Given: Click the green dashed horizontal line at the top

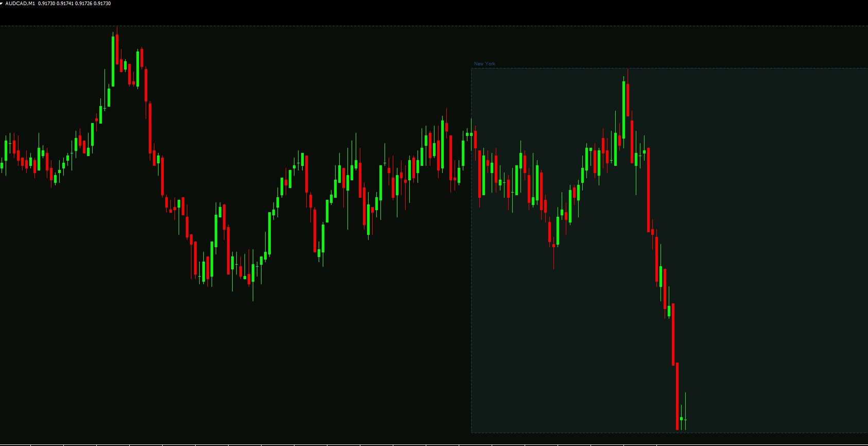Looking at the screenshot, I should pyautogui.click(x=257, y=26).
